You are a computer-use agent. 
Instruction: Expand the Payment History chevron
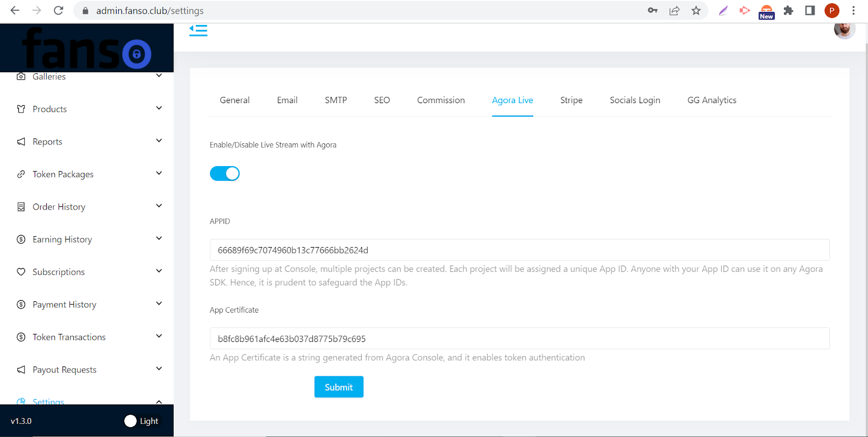click(x=159, y=303)
